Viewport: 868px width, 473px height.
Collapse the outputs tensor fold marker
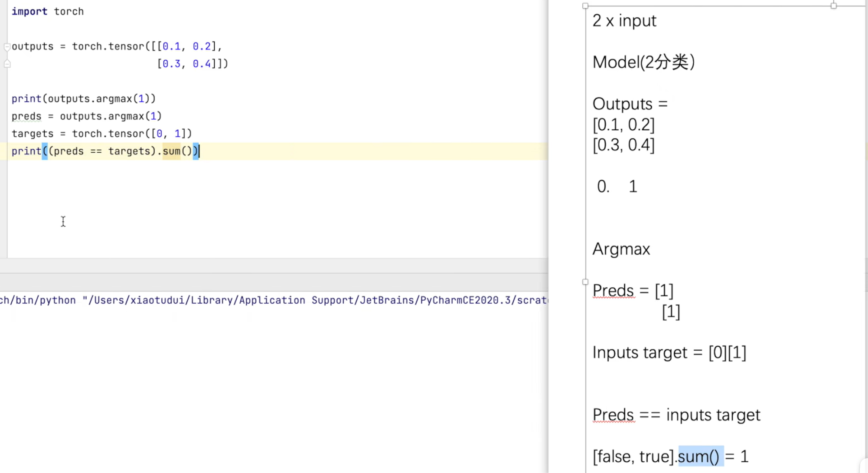point(7,46)
